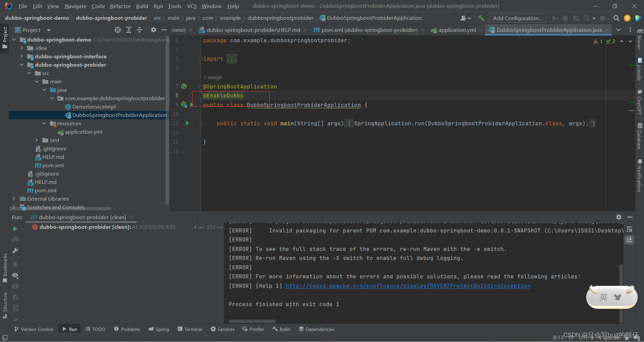The height and width of the screenshot is (342, 644).
Task: Show hidden editor tabs dropdown arrow
Action: [619, 30]
